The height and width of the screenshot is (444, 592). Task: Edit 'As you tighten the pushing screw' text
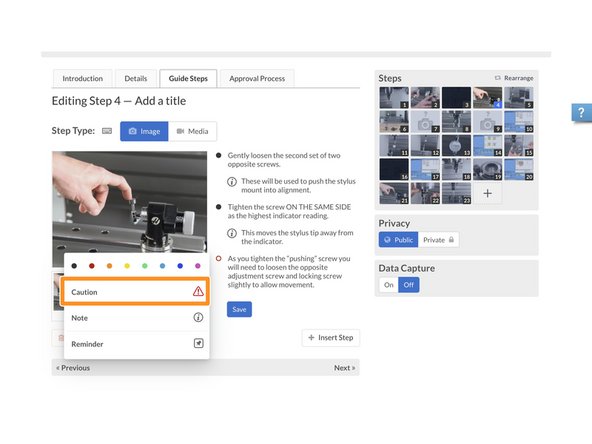[289, 271]
